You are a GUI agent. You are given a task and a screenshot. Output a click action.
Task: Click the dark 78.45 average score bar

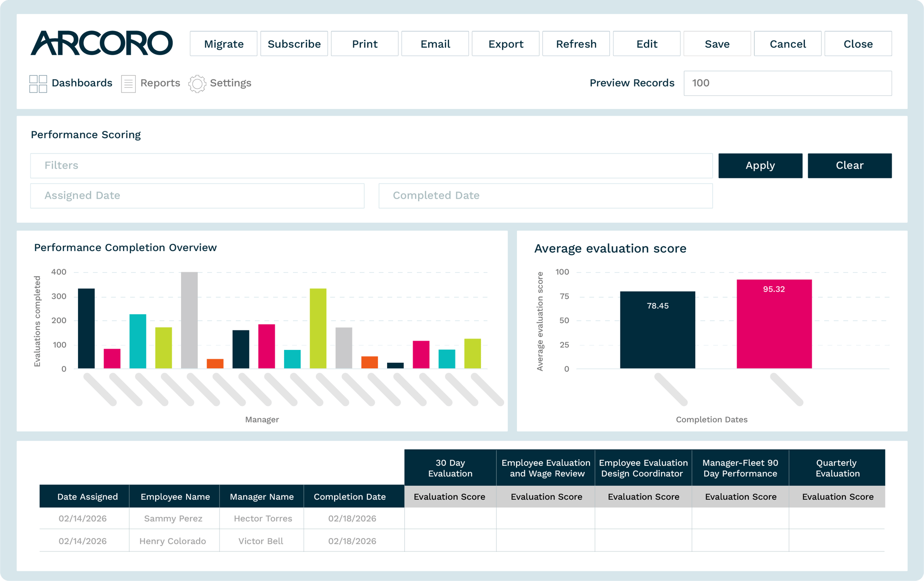657,330
